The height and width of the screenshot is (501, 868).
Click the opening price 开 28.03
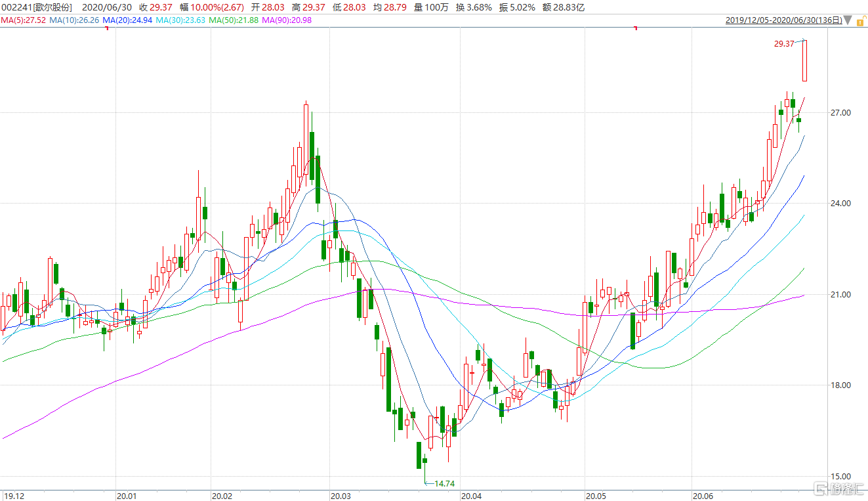click(268, 8)
